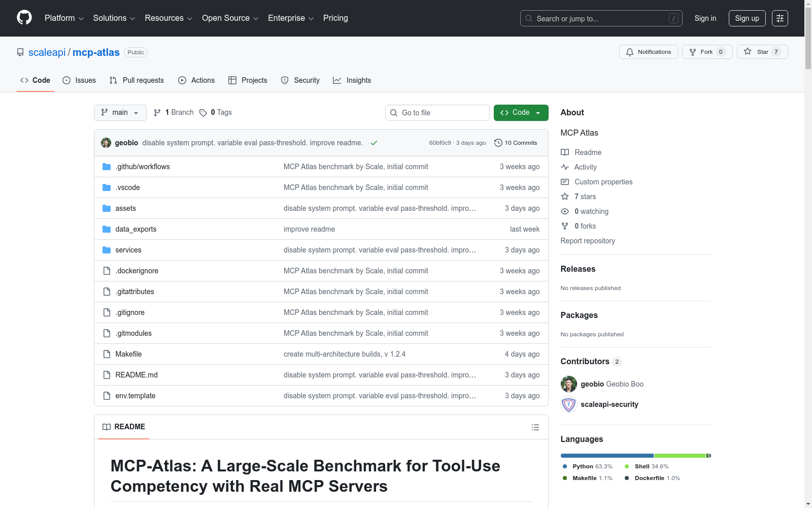Open the Projects tab
This screenshot has width=812, height=508.
pyautogui.click(x=248, y=80)
